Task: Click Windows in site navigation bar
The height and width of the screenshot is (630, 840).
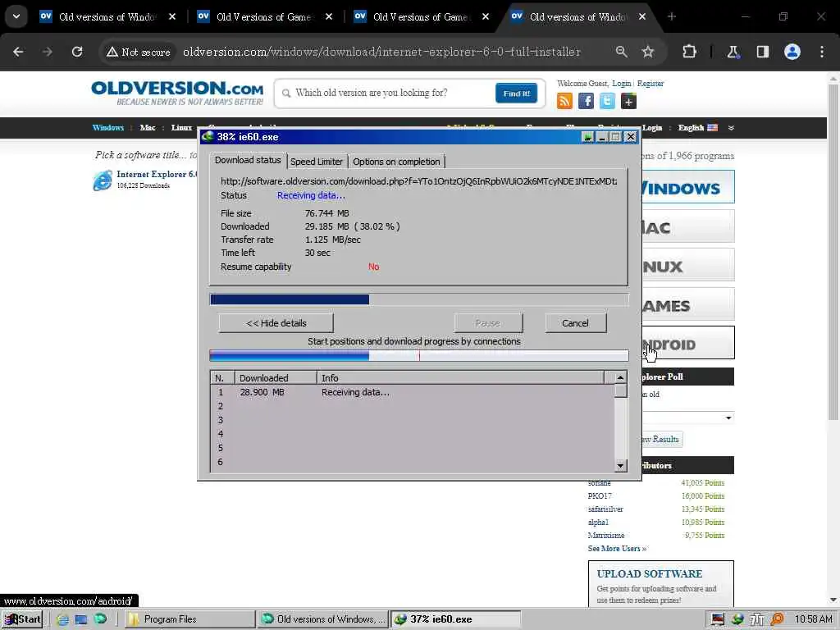Action: click(107, 127)
